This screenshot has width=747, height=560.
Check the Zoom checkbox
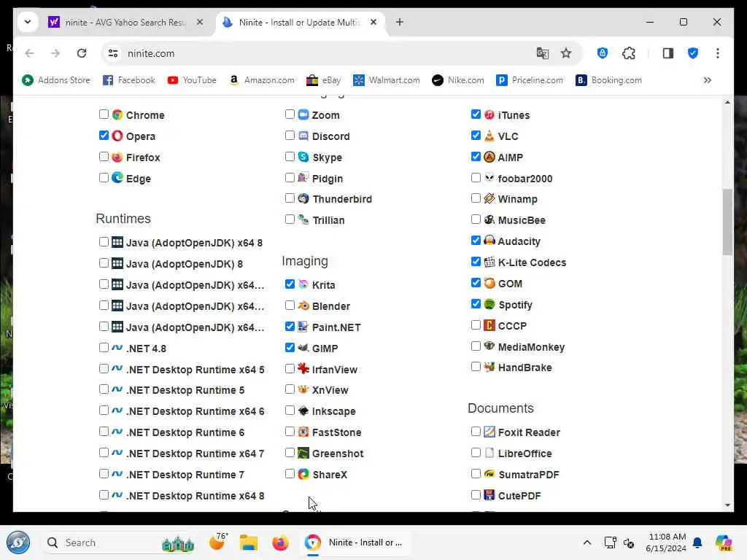(290, 114)
